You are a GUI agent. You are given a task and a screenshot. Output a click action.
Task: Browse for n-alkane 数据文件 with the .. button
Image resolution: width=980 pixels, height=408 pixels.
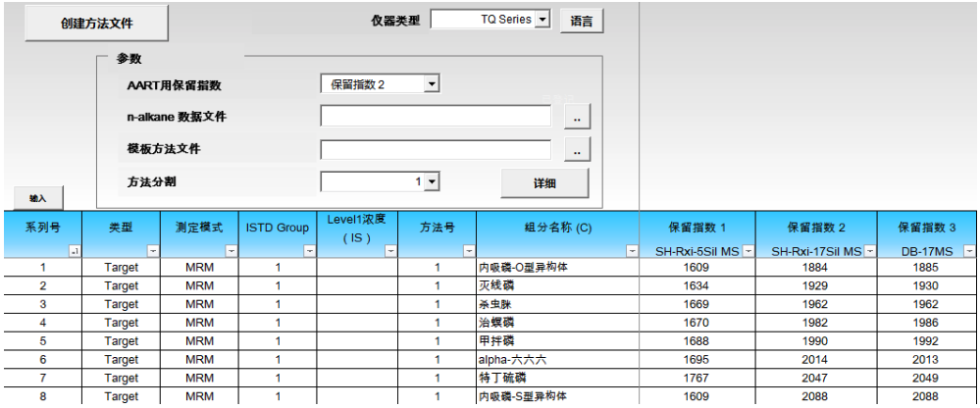coord(577,118)
